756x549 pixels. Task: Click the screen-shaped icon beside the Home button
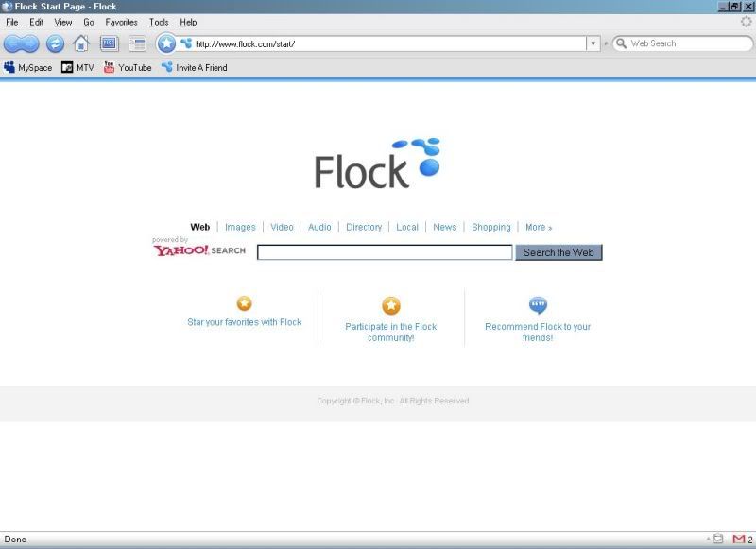point(109,43)
